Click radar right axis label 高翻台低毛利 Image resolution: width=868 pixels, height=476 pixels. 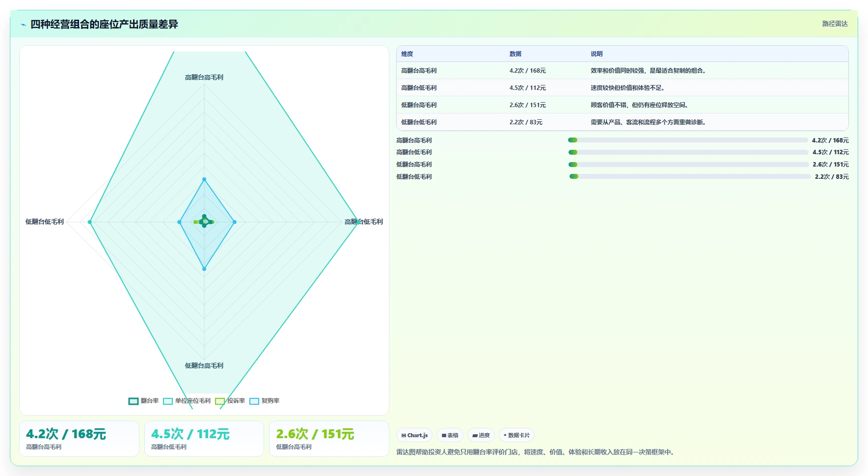[364, 222]
